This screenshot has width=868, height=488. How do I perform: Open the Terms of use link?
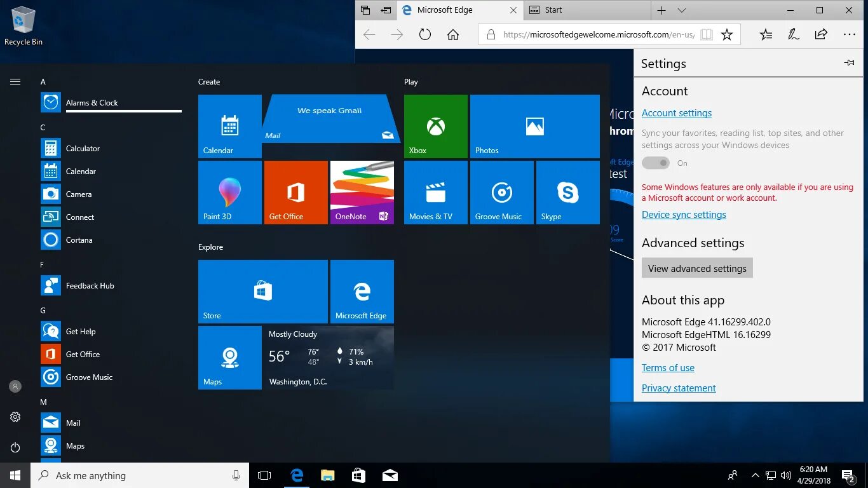[668, 368]
